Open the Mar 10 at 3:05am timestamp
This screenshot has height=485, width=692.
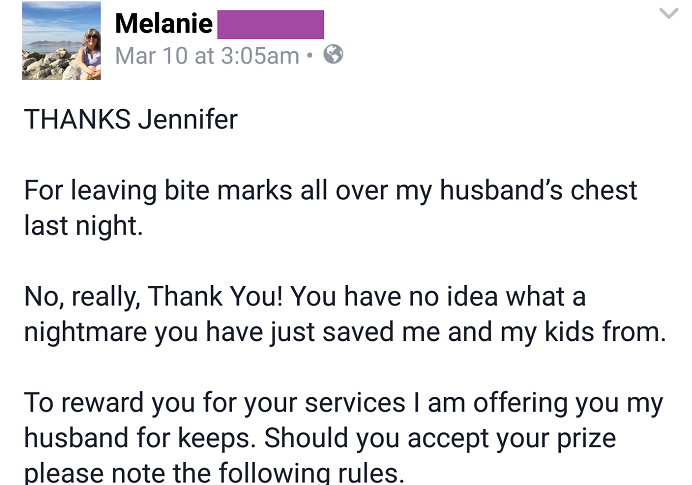tap(207, 56)
